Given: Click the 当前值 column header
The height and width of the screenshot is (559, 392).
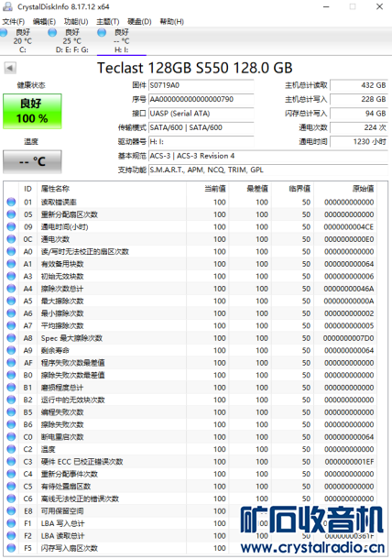Looking at the screenshot, I should (207, 189).
